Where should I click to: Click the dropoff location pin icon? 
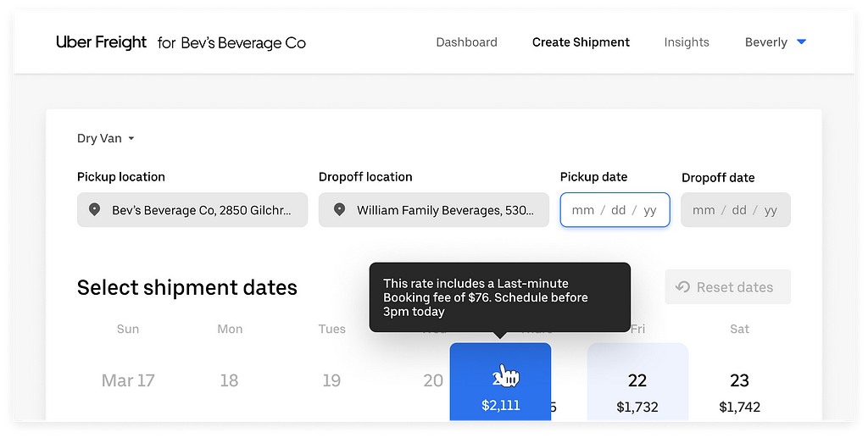339,209
